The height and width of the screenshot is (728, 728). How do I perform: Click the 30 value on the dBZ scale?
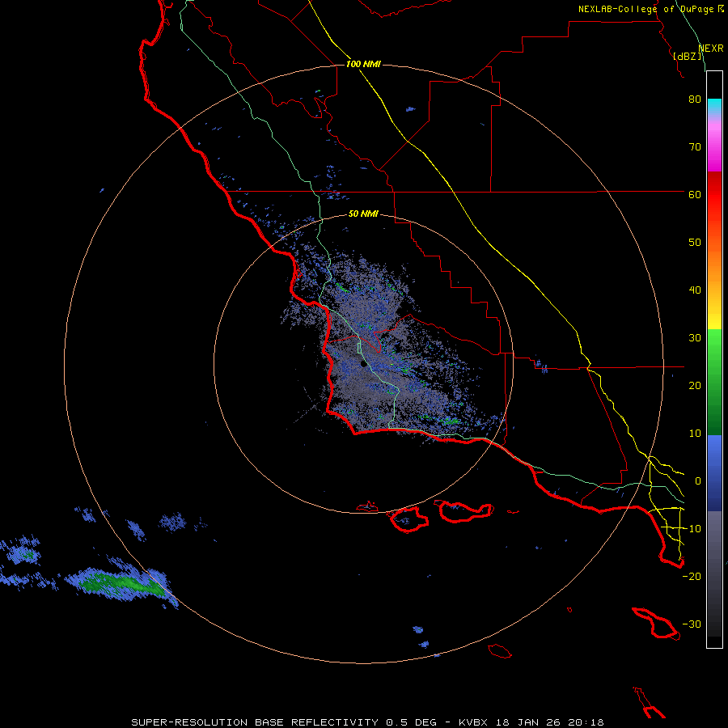(695, 338)
